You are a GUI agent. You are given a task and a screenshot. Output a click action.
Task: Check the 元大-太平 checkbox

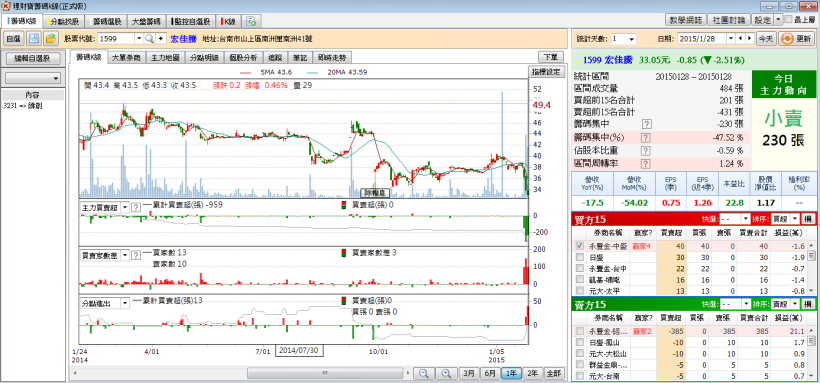pos(579,290)
